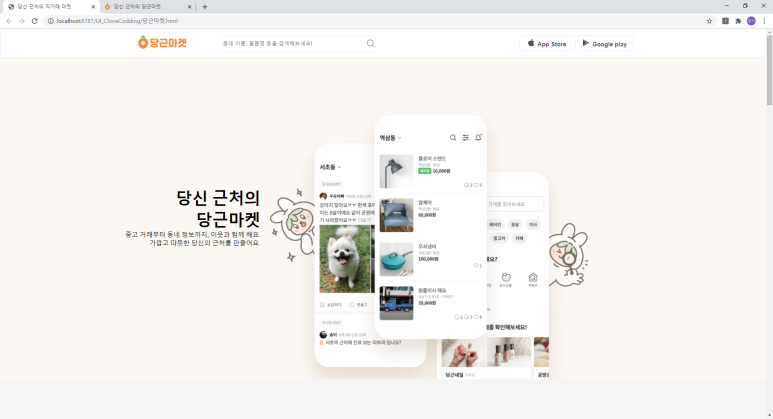773x419 pixels.
Task: Open the App Store download button
Action: coord(547,43)
